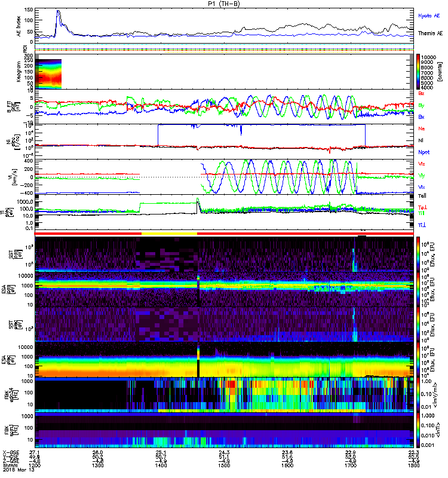This screenshot has width=448, height=478.
Task: Select the black "Ni" legend label
Action: pos(421,140)
